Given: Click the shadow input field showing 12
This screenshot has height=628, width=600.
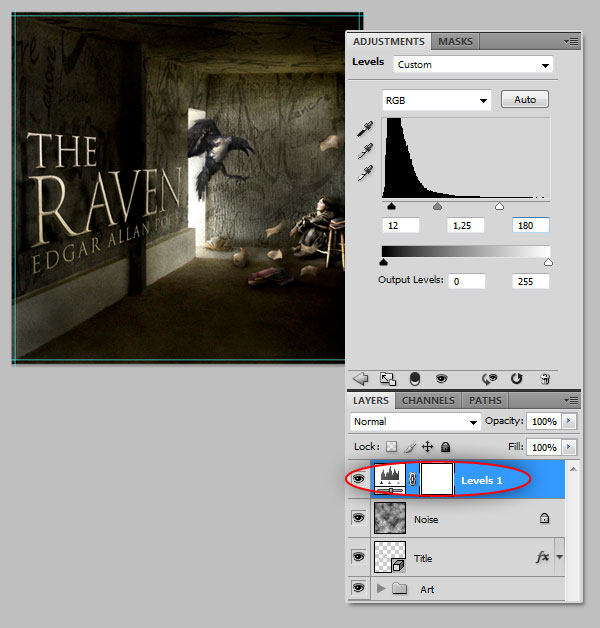Looking at the screenshot, I should 401,225.
